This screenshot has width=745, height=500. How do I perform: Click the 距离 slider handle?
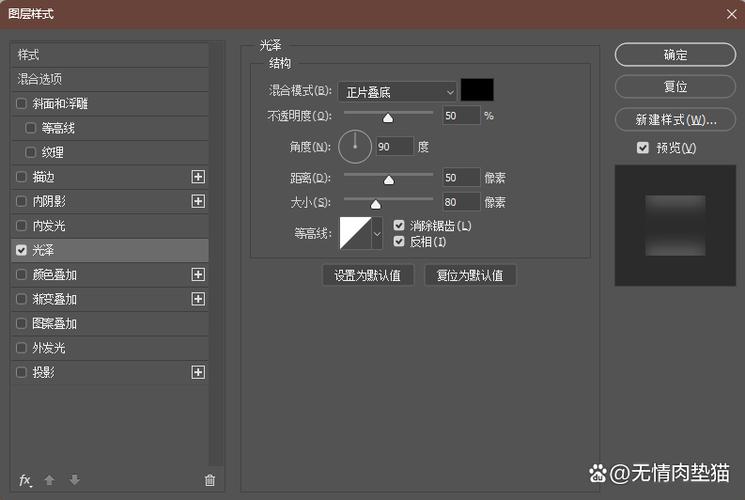point(389,180)
